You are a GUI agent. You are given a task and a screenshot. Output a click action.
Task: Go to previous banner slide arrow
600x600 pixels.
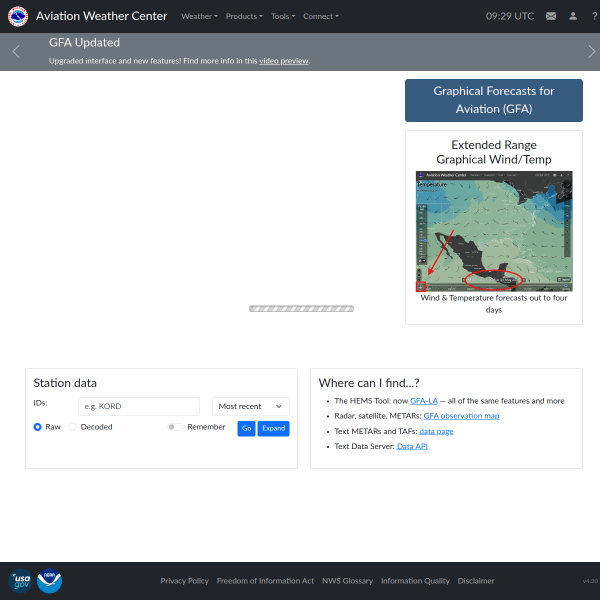16,51
